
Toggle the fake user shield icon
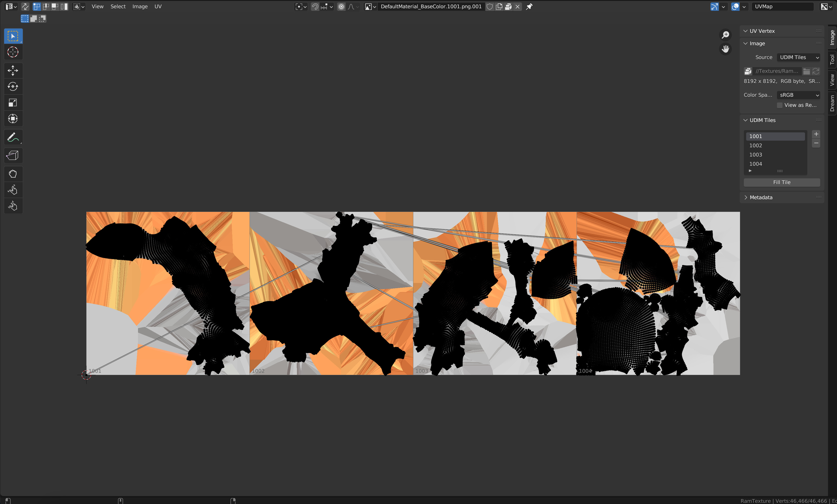(489, 6)
